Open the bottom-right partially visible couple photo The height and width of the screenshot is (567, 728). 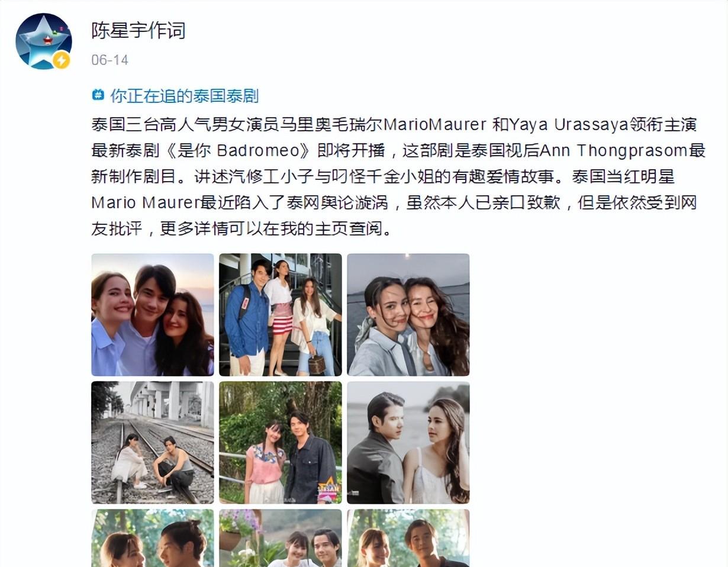408,538
